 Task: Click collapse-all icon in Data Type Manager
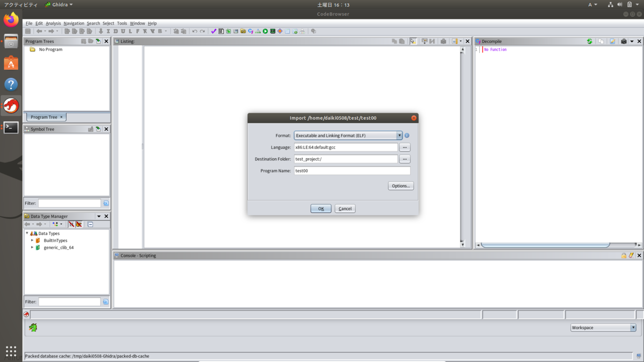click(x=90, y=224)
